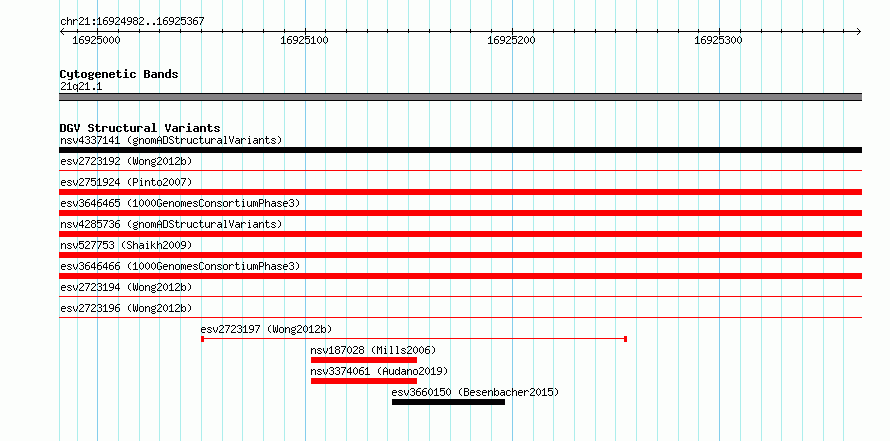Image resolution: width=890 pixels, height=441 pixels.
Task: Click the red esv3646466 variant bar
Action: coord(460,276)
